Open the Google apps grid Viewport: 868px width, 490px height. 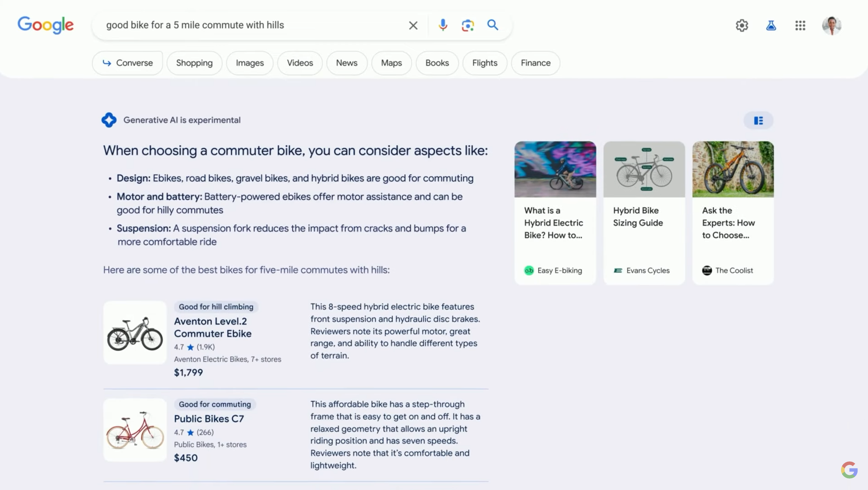coord(800,25)
